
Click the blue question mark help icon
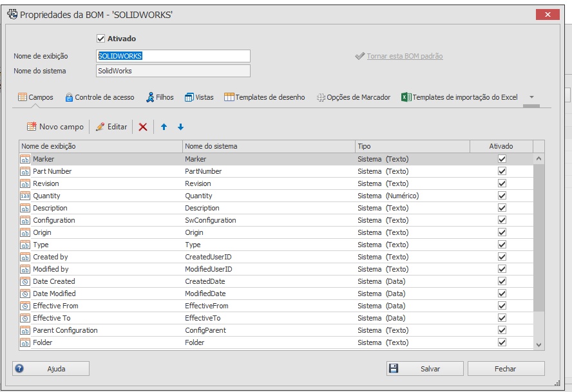click(x=19, y=368)
